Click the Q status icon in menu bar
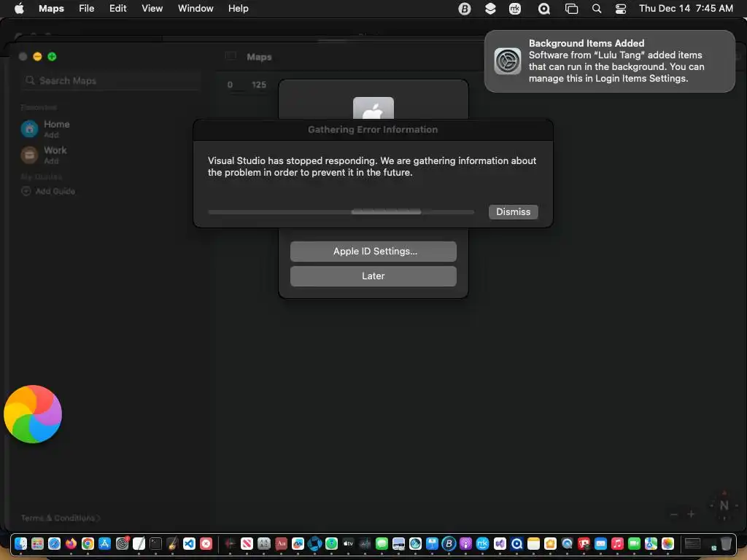Viewport: 747px width, 560px height. point(543,9)
